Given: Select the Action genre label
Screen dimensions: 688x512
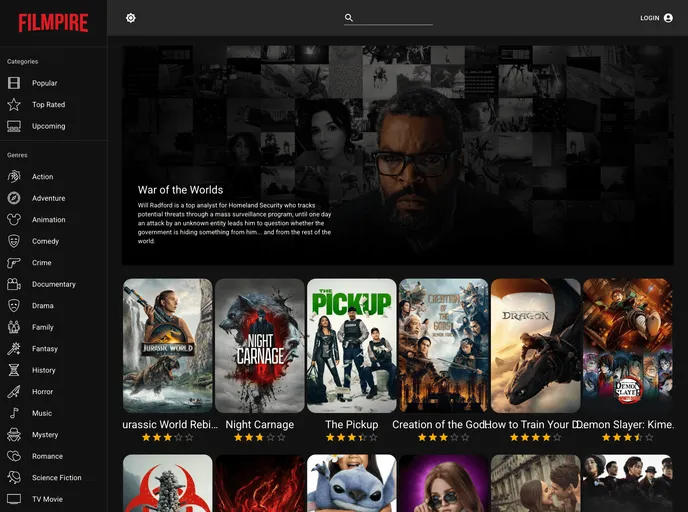Looking at the screenshot, I should 43,176.
